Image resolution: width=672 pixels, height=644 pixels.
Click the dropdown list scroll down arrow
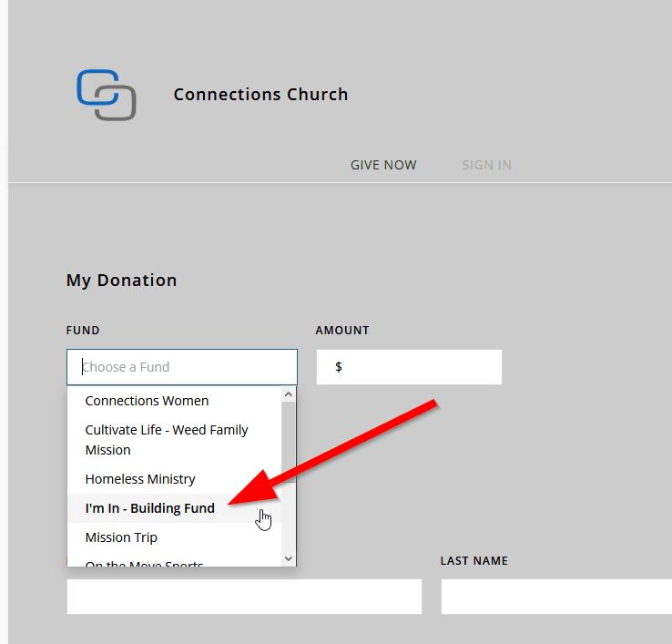[x=289, y=558]
